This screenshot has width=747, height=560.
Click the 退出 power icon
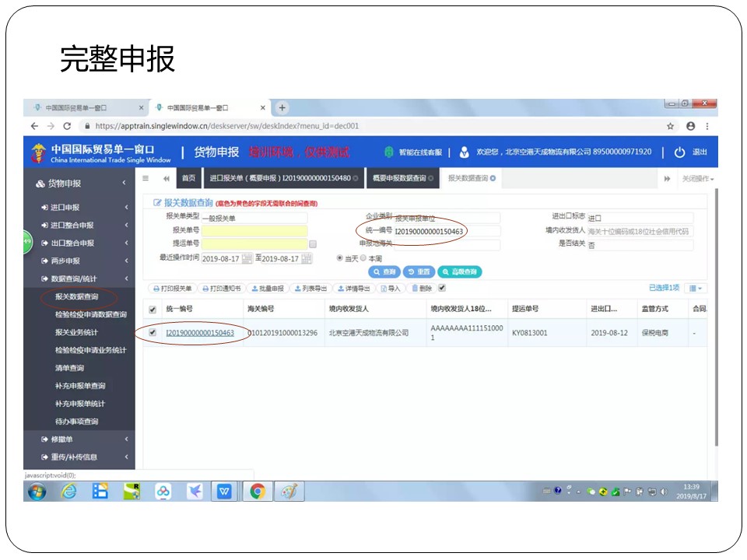point(679,152)
